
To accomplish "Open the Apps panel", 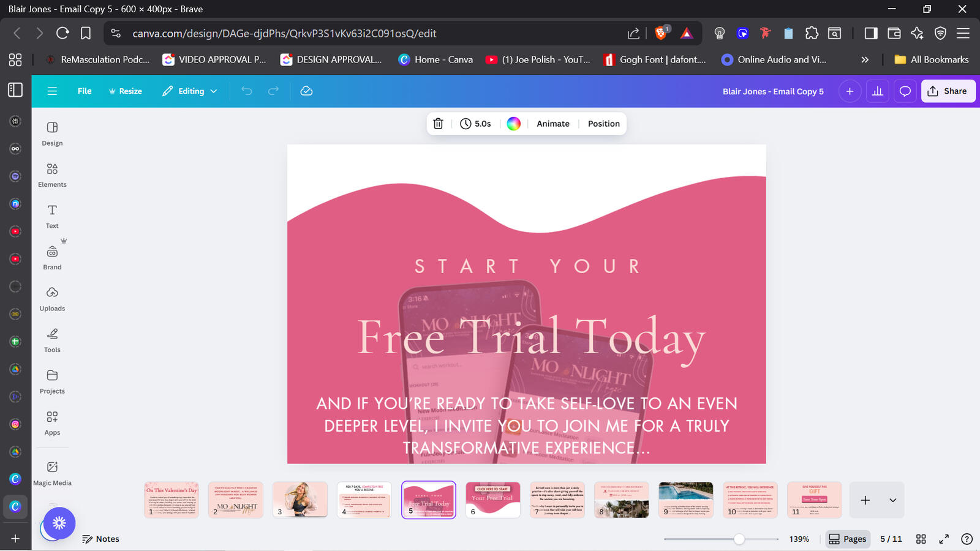I will [52, 423].
